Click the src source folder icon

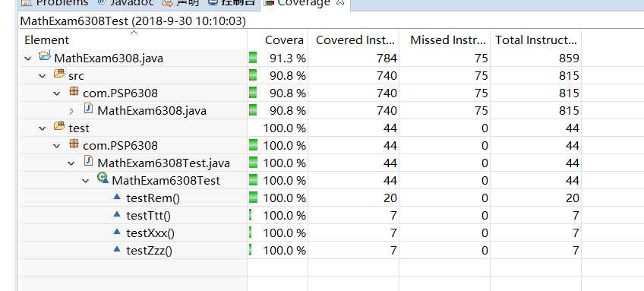pos(59,74)
